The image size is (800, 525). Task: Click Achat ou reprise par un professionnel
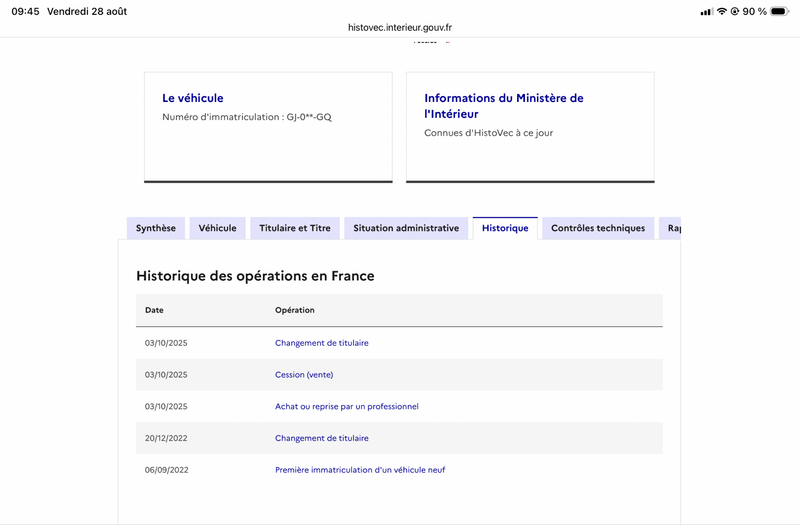[x=346, y=406]
